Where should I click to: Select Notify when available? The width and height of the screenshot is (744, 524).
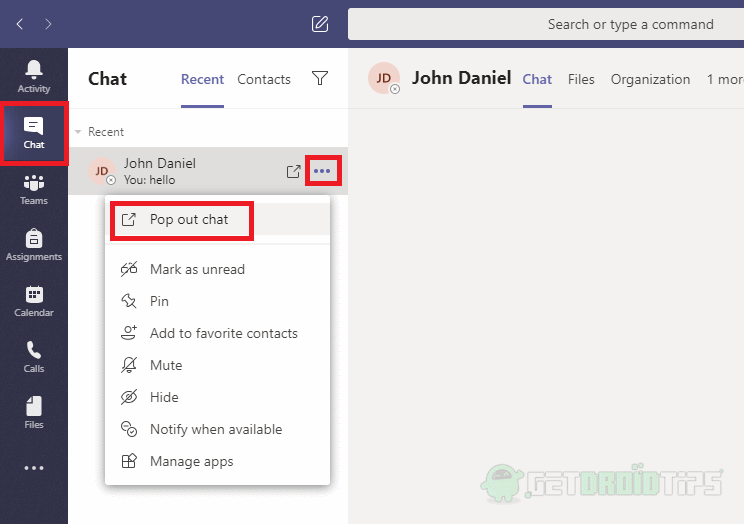(x=217, y=429)
